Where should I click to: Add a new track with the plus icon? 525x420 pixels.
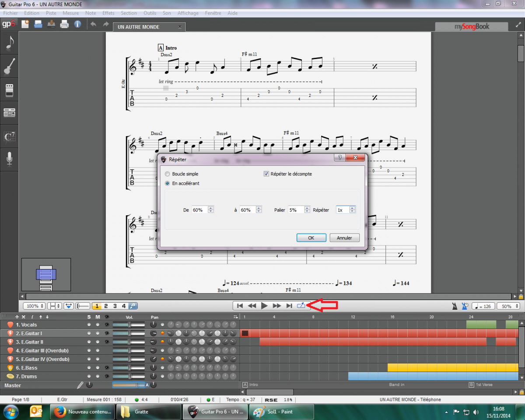point(17,317)
